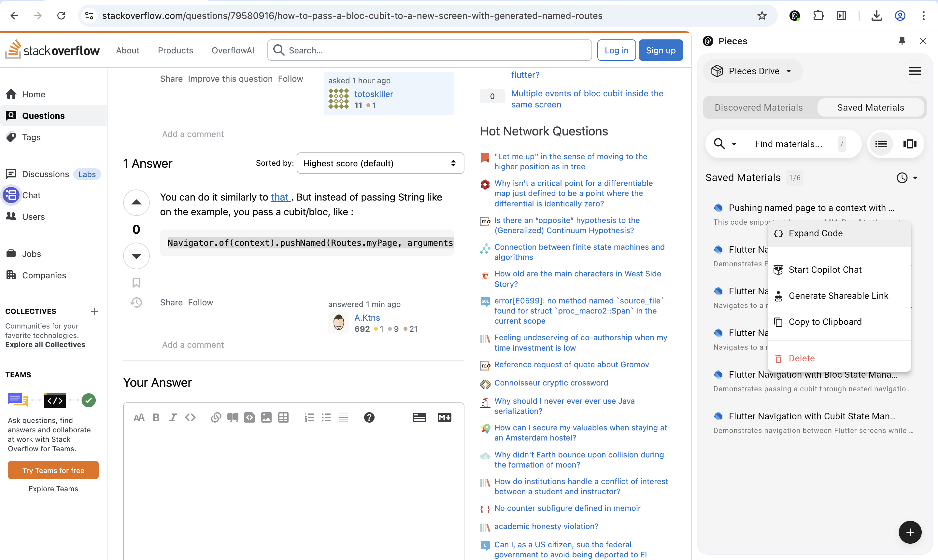Screen dimensions: 938x560
Task: Select Start Copilot Chat menu item
Action: (840, 270)
